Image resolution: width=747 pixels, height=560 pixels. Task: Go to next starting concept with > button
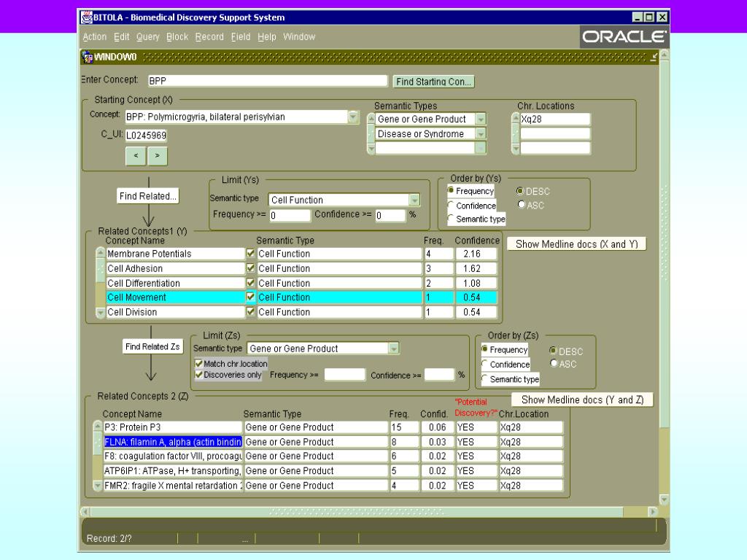[158, 156]
